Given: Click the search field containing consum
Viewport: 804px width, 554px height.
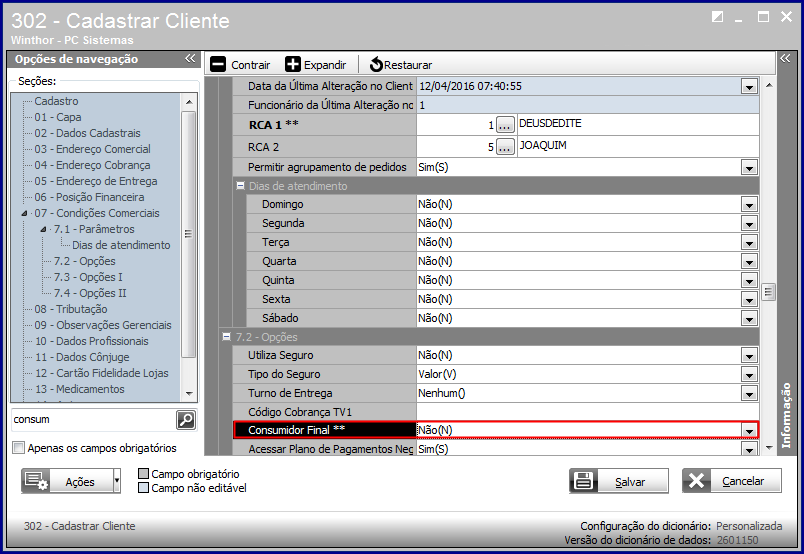Looking at the screenshot, I should coord(93,420).
